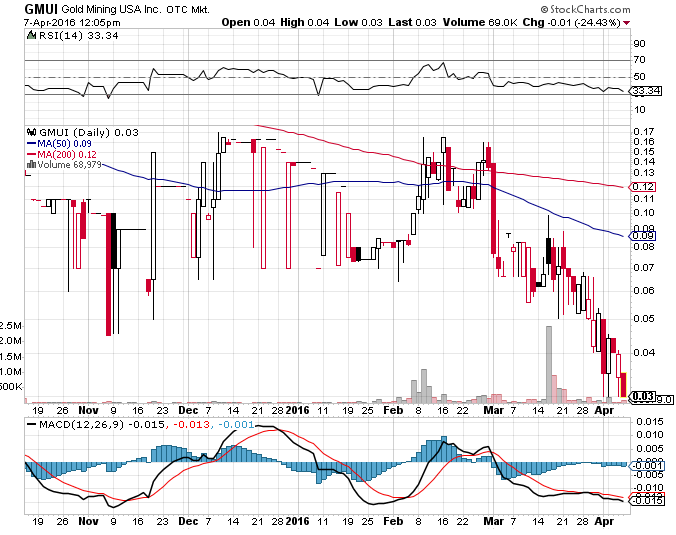Viewport: 676px width, 535px height.
Task: Click the volume bars icon beside Volume 68,979
Action: tap(31, 165)
